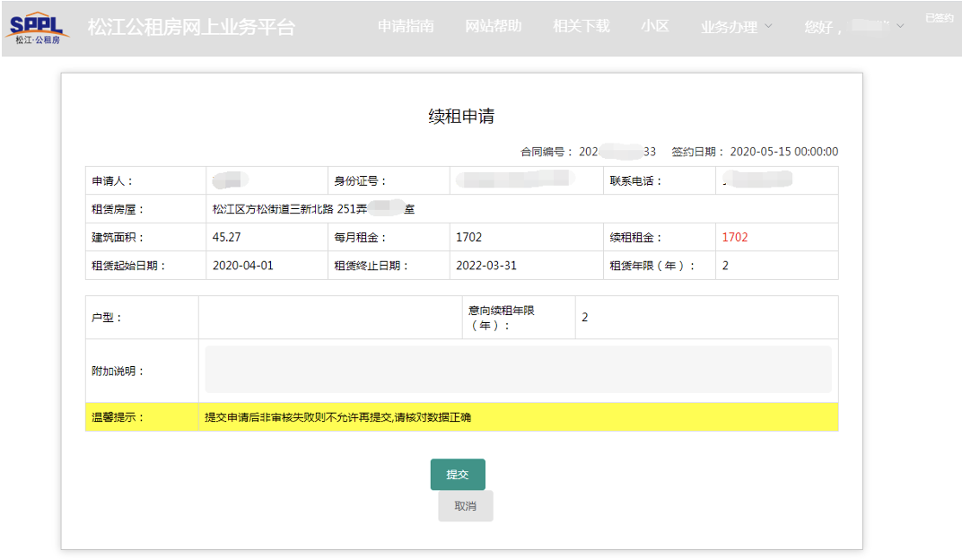Open the 相关下载 page

[x=582, y=27]
